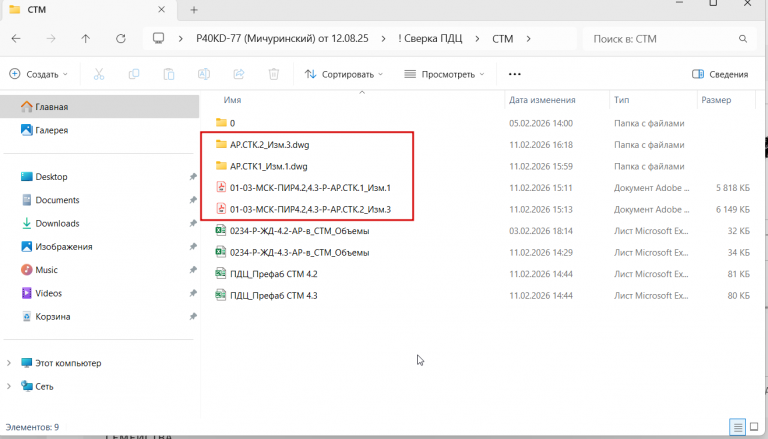Select PDF icon of АР.СТК.2_Изм.3 file
768x439 pixels.
coord(221,209)
